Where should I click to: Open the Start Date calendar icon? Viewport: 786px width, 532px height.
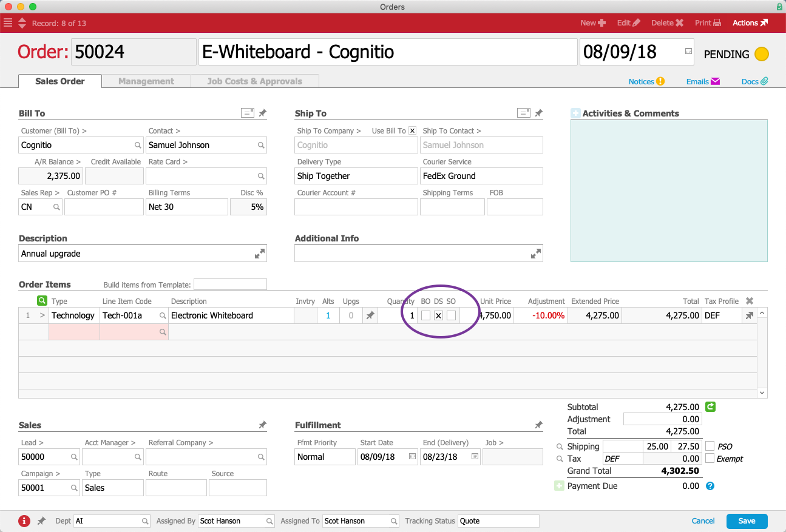tap(412, 457)
